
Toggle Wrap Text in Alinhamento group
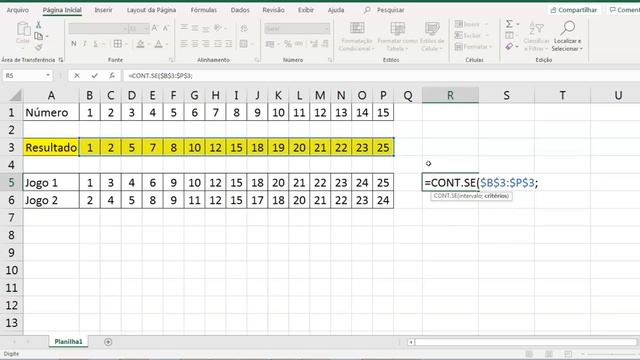[x=244, y=28]
